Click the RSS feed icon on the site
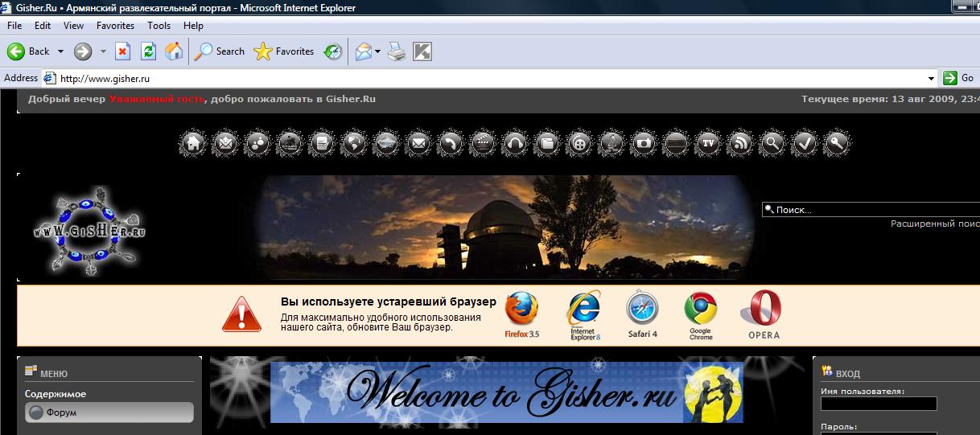This screenshot has height=435, width=980. click(740, 144)
